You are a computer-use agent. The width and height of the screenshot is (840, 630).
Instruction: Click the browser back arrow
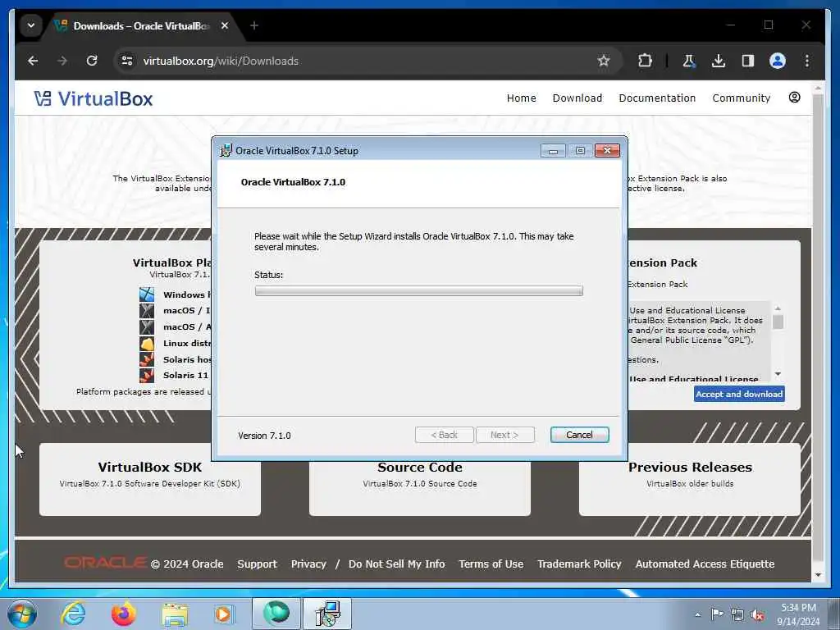coord(33,61)
